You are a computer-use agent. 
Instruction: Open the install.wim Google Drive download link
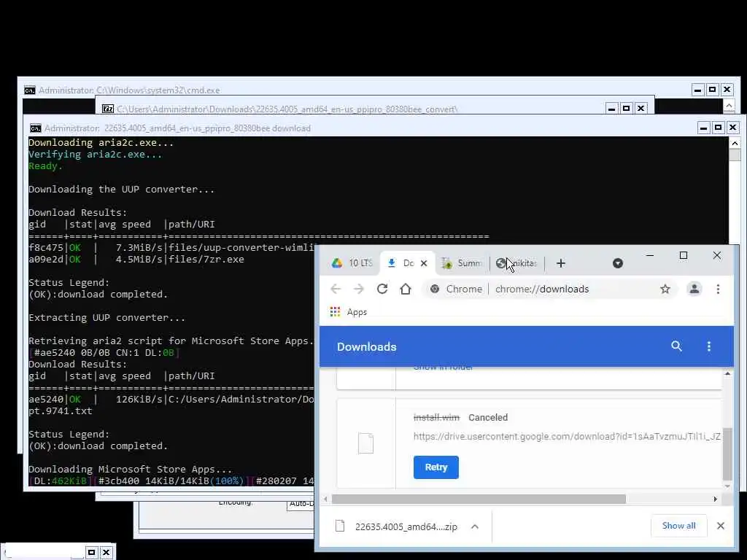coord(567,436)
